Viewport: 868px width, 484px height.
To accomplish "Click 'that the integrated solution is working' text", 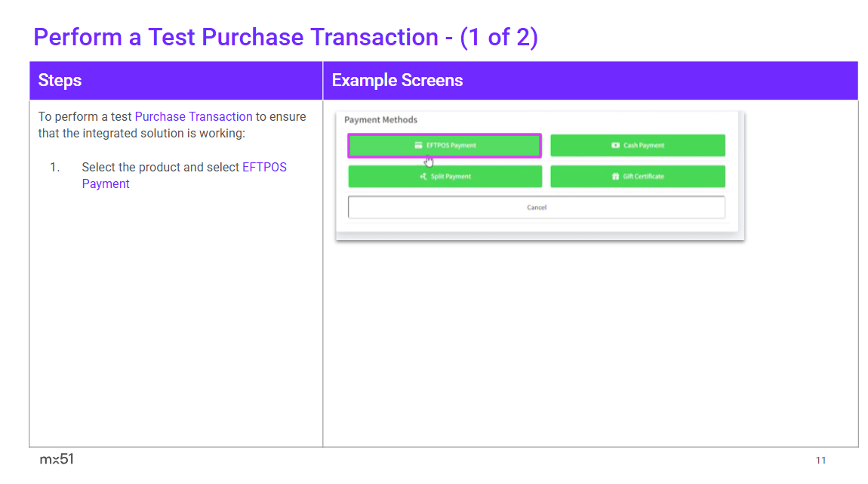I will click(x=142, y=134).
